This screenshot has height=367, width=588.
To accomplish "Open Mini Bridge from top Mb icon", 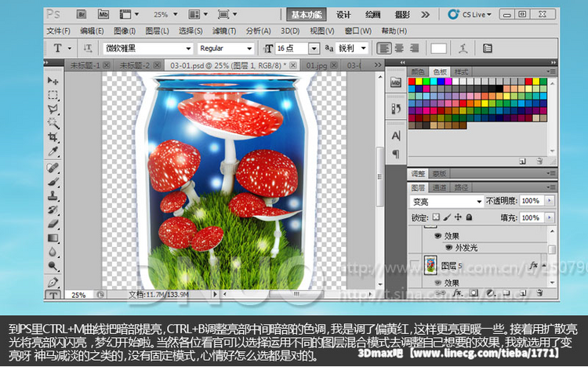I will pos(103,15).
